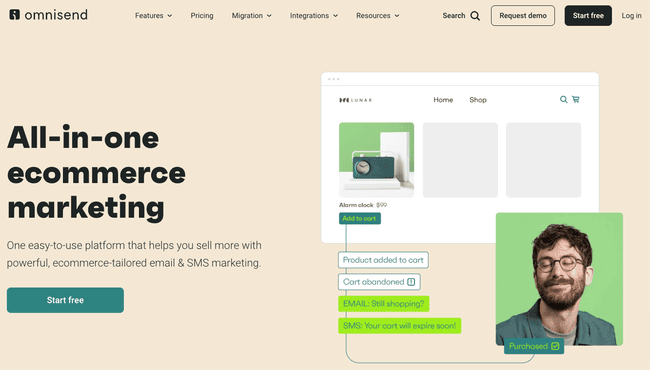Image resolution: width=650 pixels, height=370 pixels.
Task: Click the omnisend wordmark text
Action: (56, 15)
